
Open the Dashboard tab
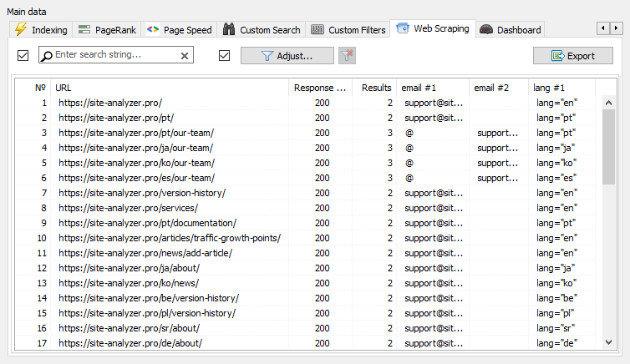(x=511, y=30)
